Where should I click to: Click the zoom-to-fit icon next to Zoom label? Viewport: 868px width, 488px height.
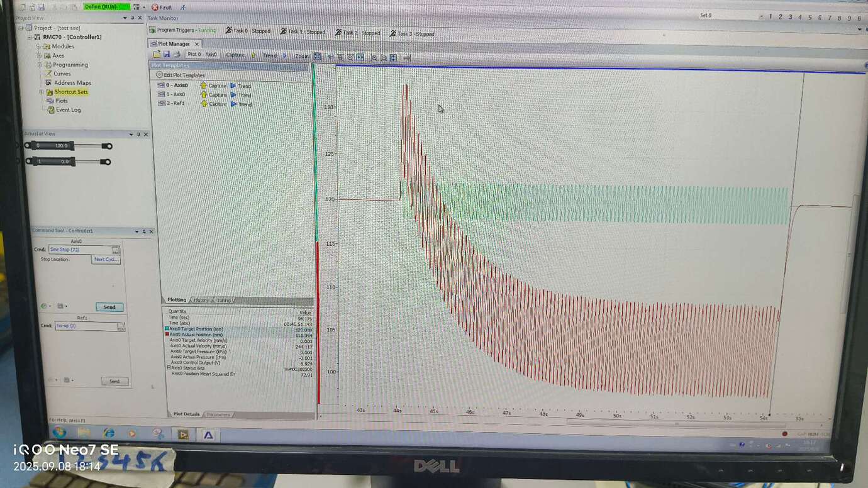tap(318, 57)
